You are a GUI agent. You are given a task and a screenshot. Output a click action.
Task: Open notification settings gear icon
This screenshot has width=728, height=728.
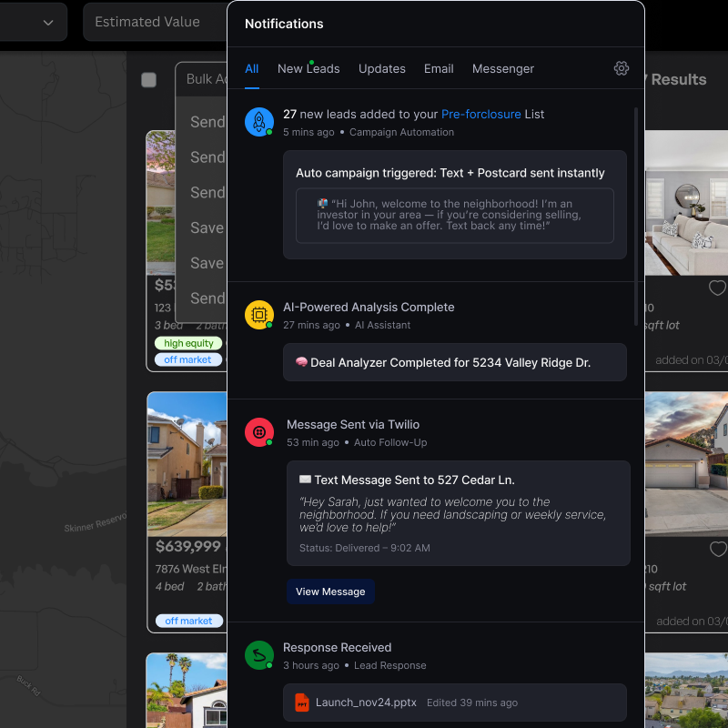point(622,68)
